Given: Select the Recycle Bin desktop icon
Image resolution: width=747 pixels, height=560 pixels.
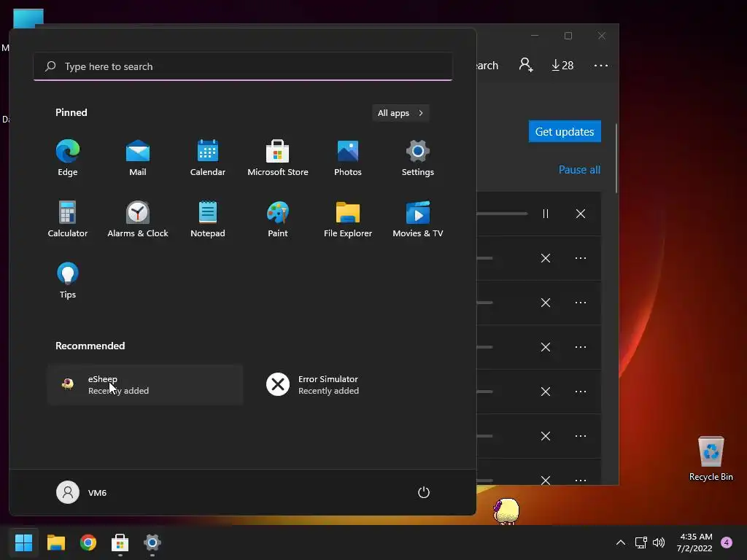Looking at the screenshot, I should click(711, 459).
